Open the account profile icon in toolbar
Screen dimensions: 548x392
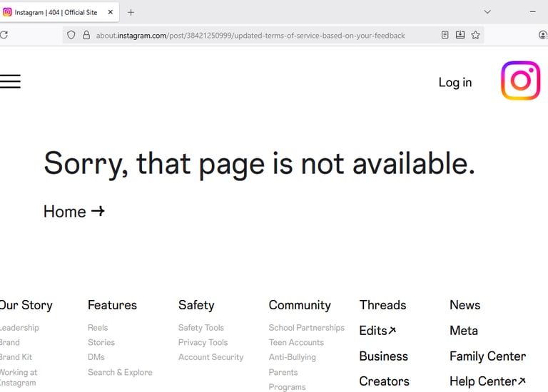543,35
